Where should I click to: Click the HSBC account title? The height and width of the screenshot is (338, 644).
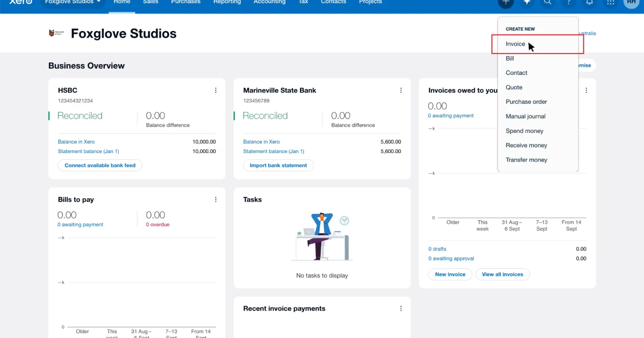pyautogui.click(x=68, y=90)
